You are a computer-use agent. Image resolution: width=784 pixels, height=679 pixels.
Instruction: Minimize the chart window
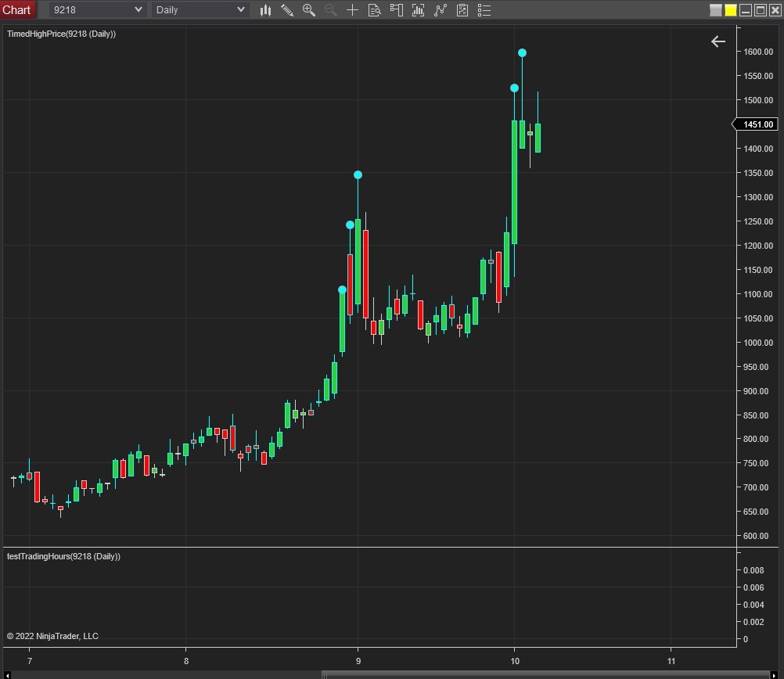click(746, 10)
